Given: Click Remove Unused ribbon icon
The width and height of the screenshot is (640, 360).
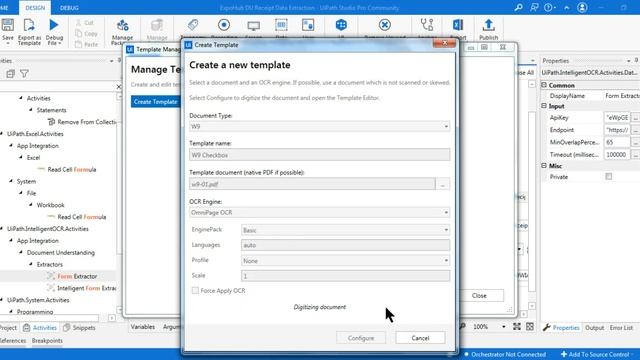Looking at the screenshot, I should (x=384, y=25).
